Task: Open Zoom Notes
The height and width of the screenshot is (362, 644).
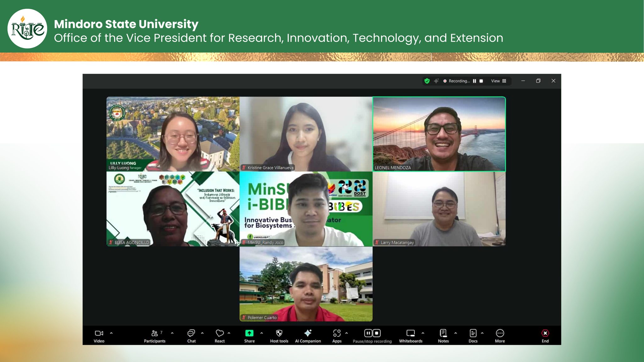Action: click(x=443, y=334)
